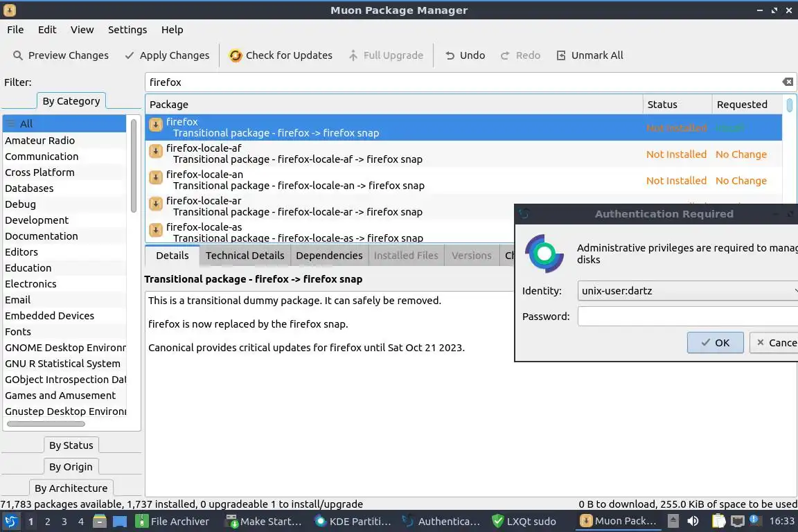Screen dimensions: 798x532
Task: Click the package list vertical scrollbar
Action: 790,105
